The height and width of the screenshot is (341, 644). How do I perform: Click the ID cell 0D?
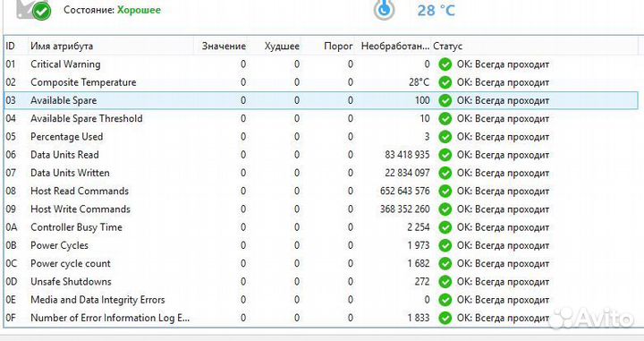[12, 281]
